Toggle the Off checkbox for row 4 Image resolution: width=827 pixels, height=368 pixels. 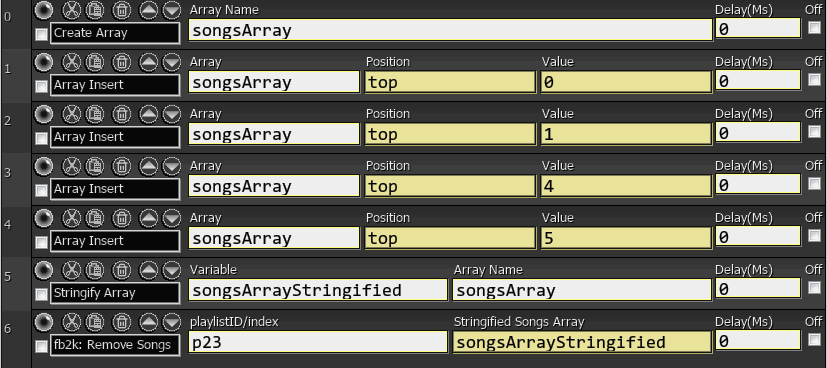[x=814, y=236]
